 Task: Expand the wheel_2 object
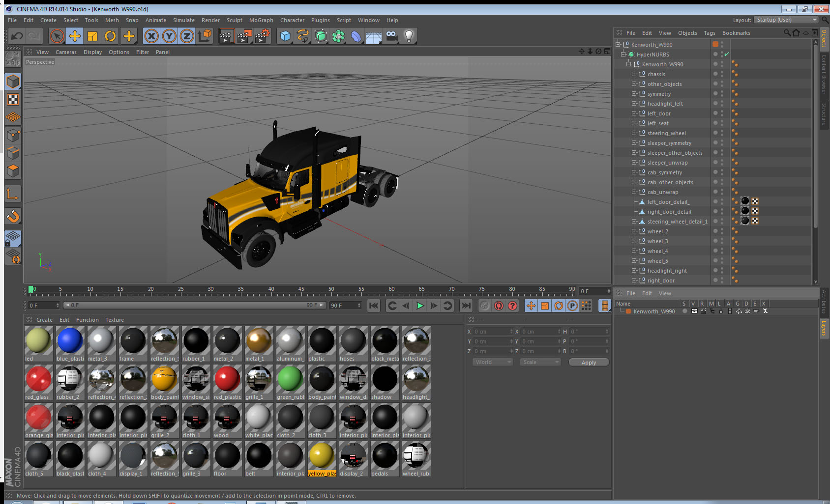point(634,231)
